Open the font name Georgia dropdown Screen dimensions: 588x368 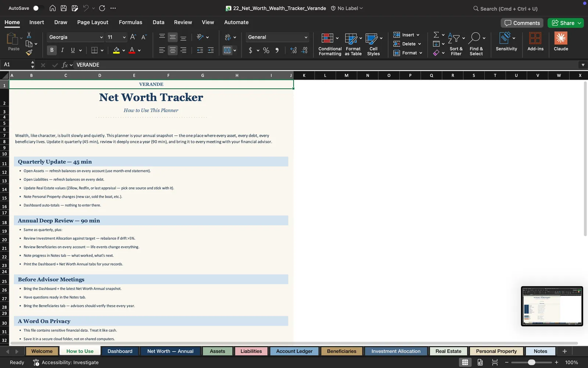pos(101,37)
